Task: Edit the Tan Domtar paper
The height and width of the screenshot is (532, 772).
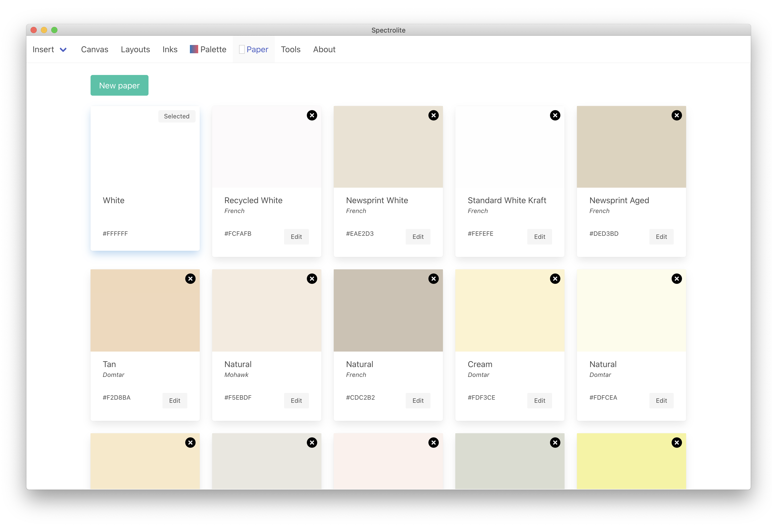Action: tap(174, 401)
